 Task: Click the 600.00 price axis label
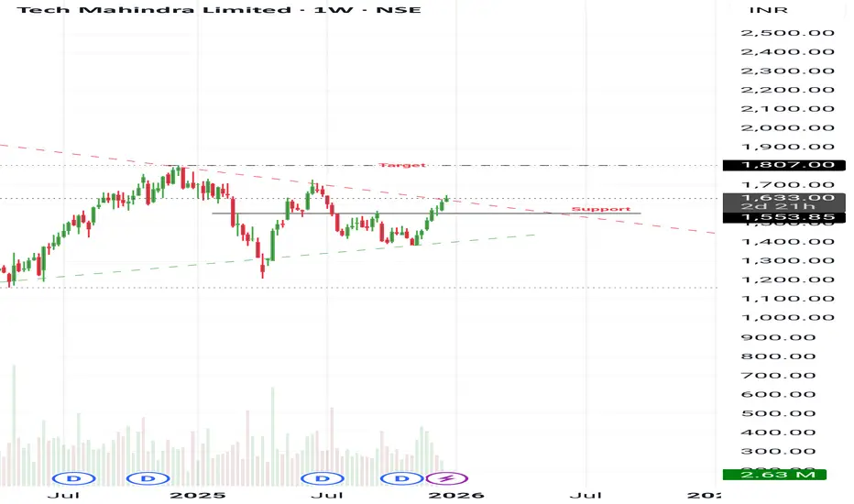click(778, 394)
